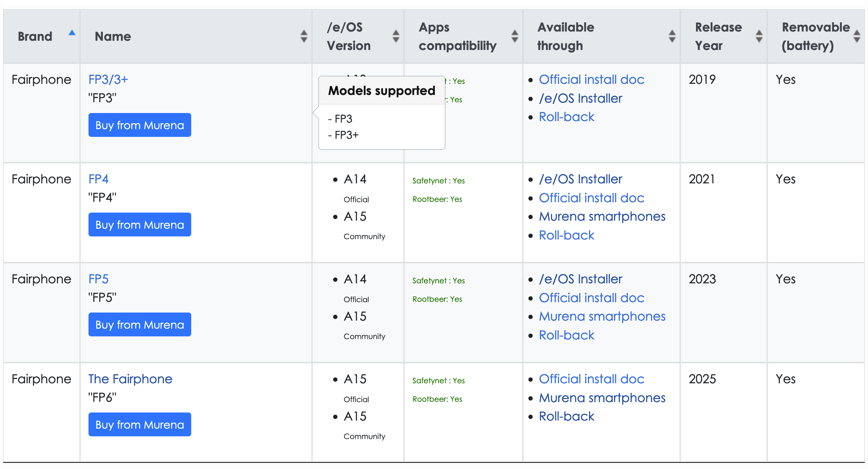Viewport: 868px width, 469px height.
Task: Sort by Available through arrows
Action: coord(672,36)
